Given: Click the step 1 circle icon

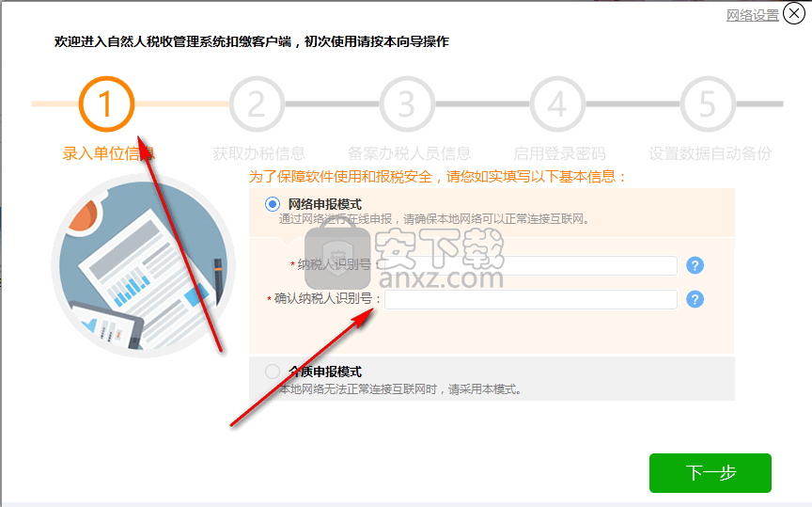Looking at the screenshot, I should pyautogui.click(x=106, y=103).
